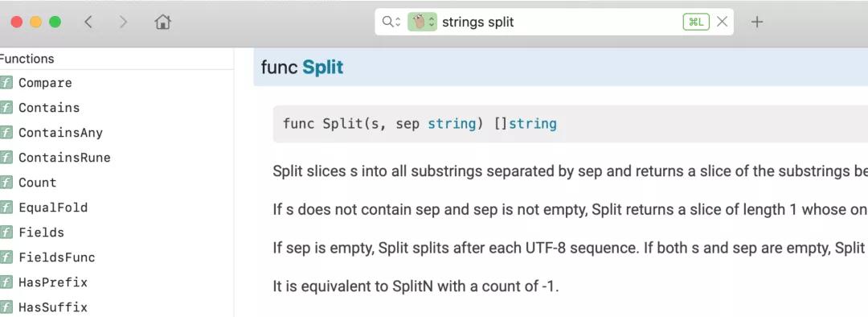Follow the string return type link
The height and width of the screenshot is (317, 868).
coord(533,123)
